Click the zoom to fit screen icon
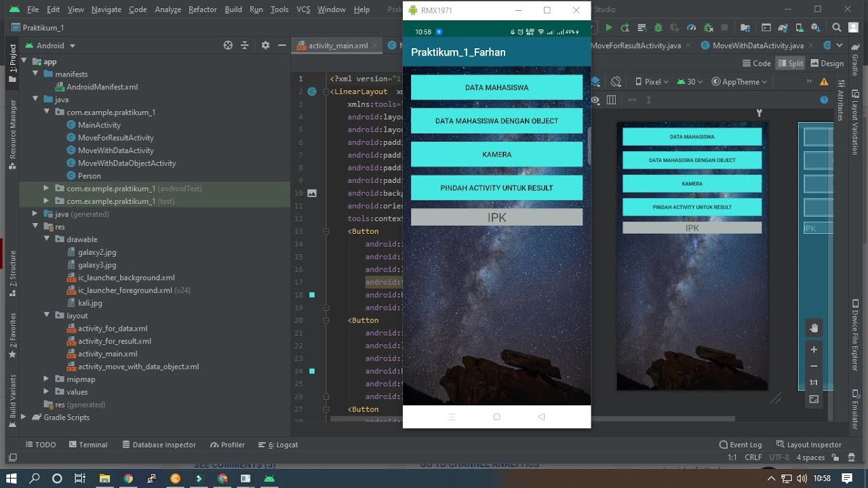 814,400
